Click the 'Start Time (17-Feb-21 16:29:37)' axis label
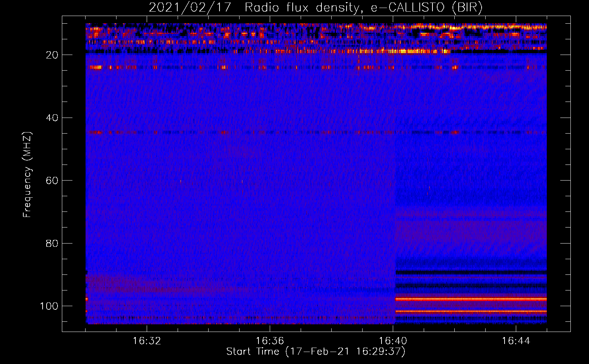The width and height of the screenshot is (589, 364). click(x=316, y=352)
